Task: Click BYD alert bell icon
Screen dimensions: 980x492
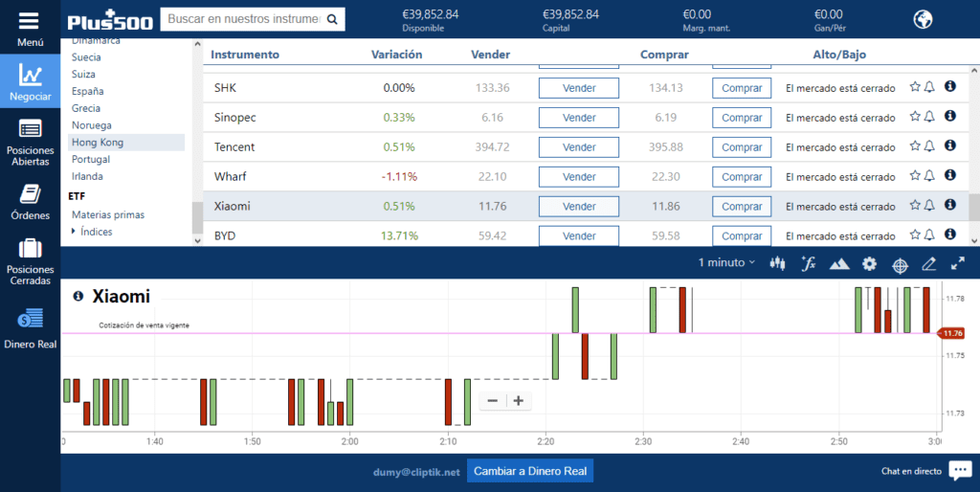Action: coord(929,235)
